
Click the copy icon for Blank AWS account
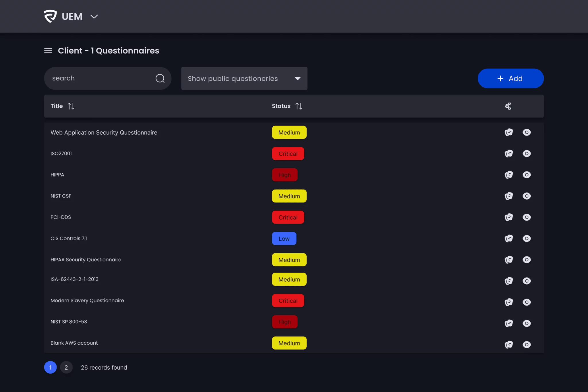pos(509,345)
